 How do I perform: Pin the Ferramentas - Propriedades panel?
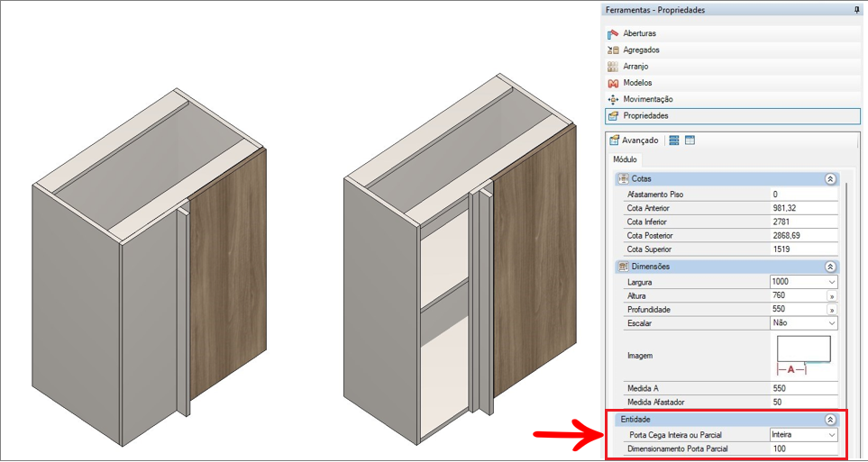coord(857,10)
